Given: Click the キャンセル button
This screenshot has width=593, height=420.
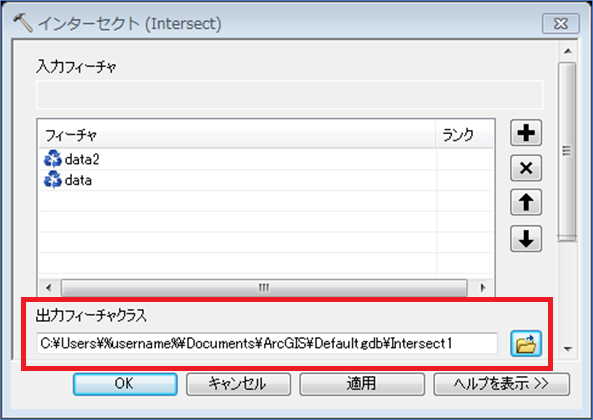Looking at the screenshot, I should point(238,384).
